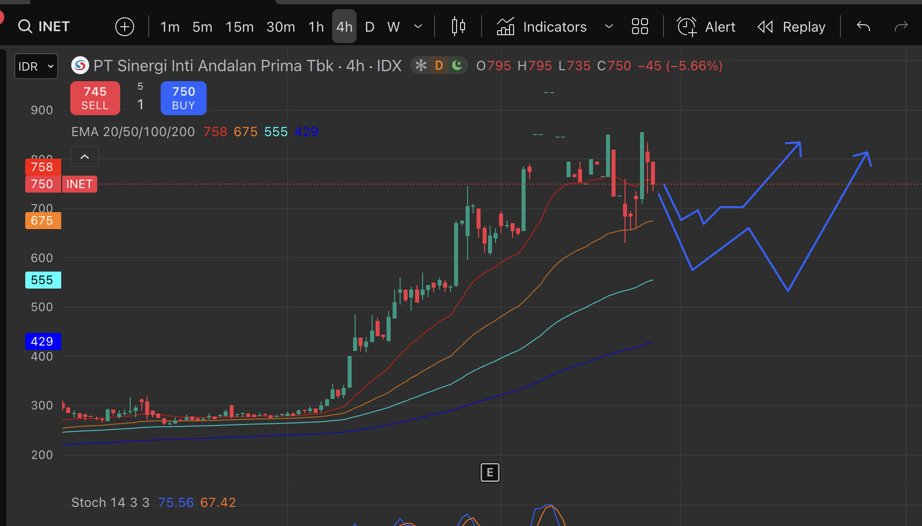Switch to Daily (D) timeframe
Viewport: 922px width, 526px height.
[369, 27]
